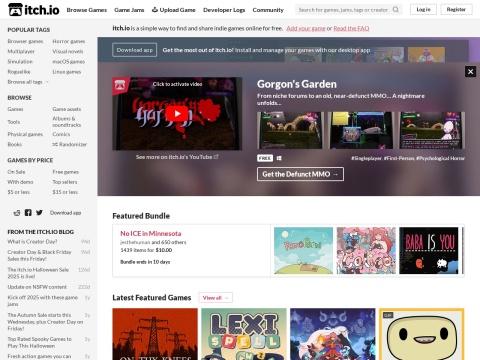
Task: View second Gorgon's Garden screenshot
Action: (361, 130)
